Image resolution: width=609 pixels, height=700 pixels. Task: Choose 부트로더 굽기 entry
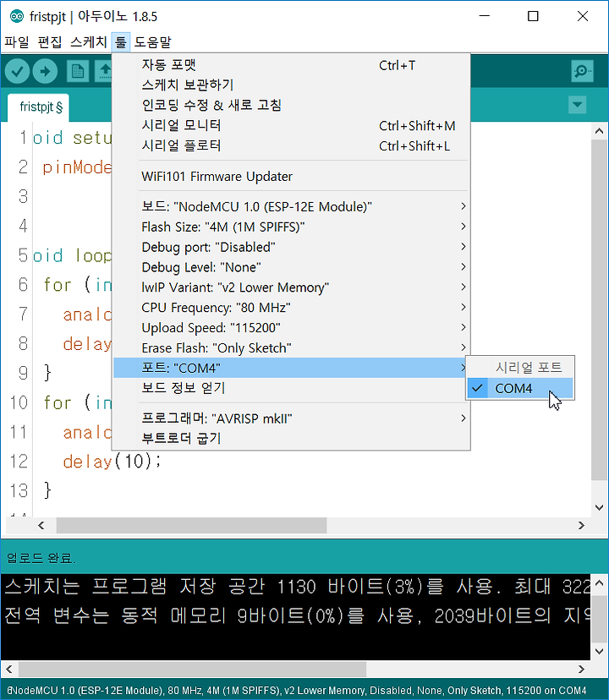(x=291, y=439)
